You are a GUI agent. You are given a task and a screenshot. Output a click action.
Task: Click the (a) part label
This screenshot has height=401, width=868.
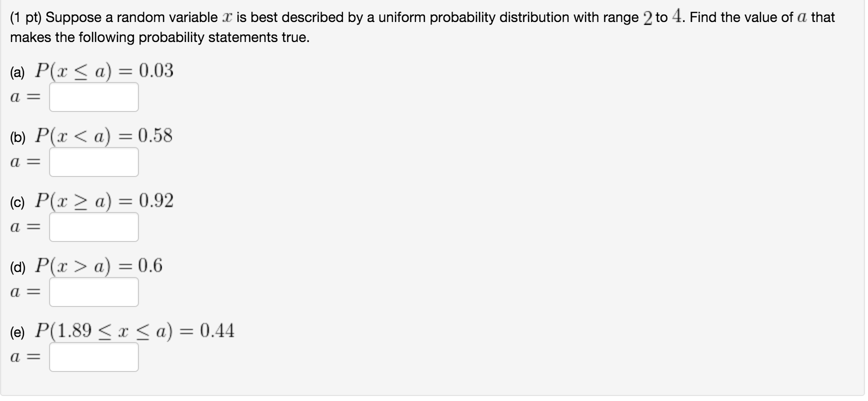pyautogui.click(x=17, y=73)
